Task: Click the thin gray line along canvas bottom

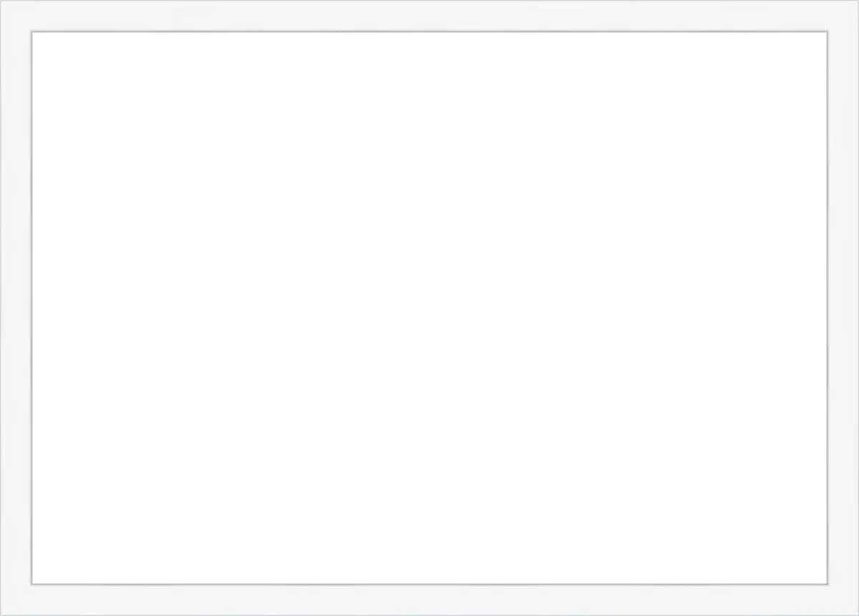Action: pyautogui.click(x=429, y=584)
